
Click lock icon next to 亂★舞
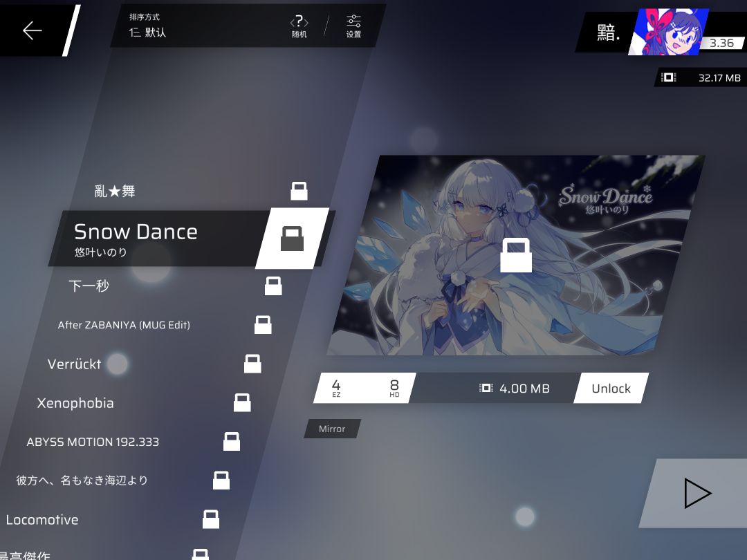point(299,191)
